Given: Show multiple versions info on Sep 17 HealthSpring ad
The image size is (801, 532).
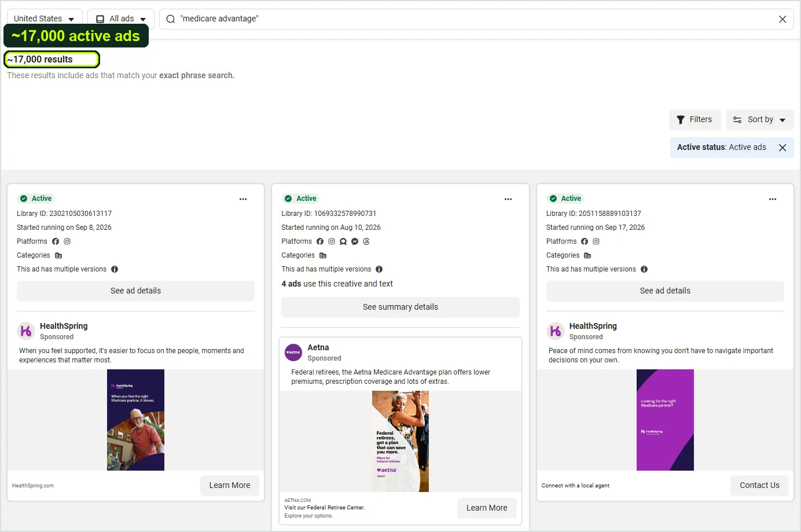Looking at the screenshot, I should click(x=644, y=269).
